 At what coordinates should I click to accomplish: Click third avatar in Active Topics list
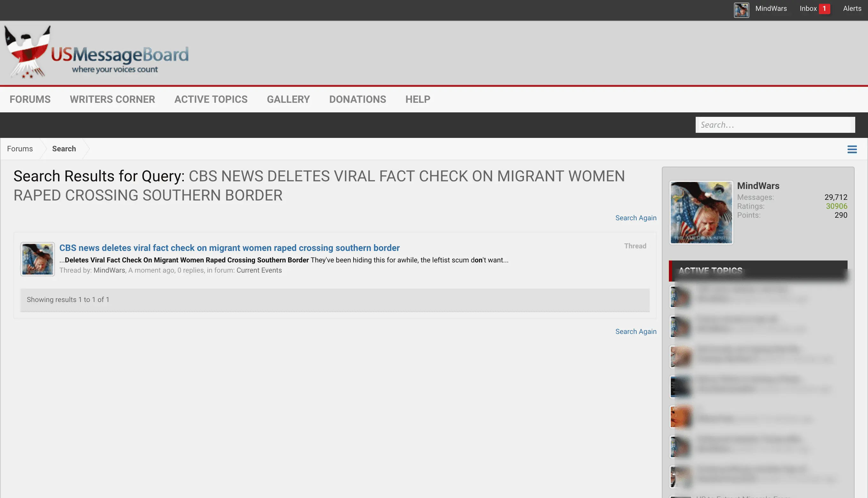point(680,356)
